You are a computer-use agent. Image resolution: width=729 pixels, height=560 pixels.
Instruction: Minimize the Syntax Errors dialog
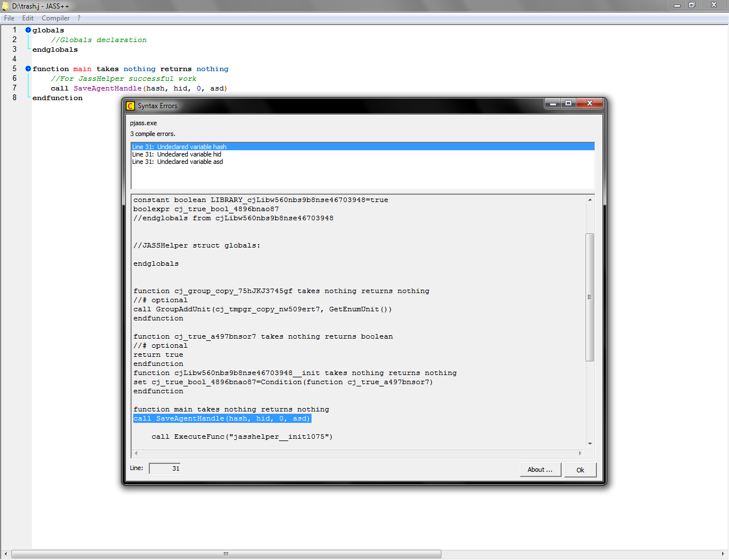(552, 103)
